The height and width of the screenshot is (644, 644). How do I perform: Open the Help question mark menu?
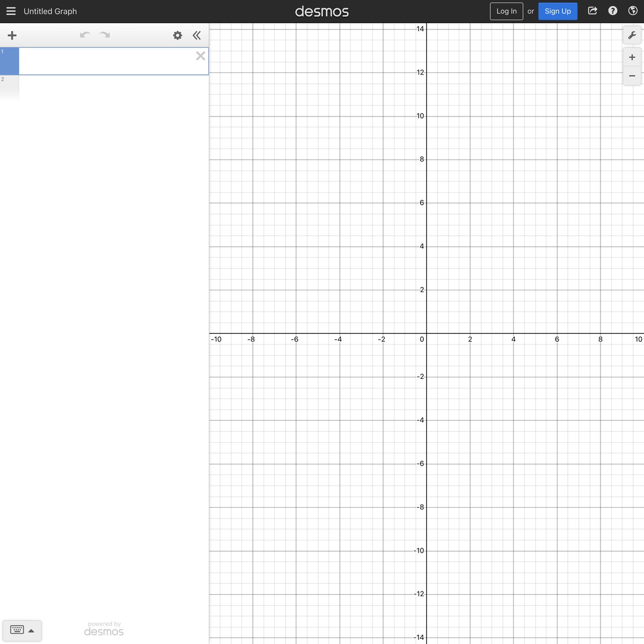pos(613,11)
